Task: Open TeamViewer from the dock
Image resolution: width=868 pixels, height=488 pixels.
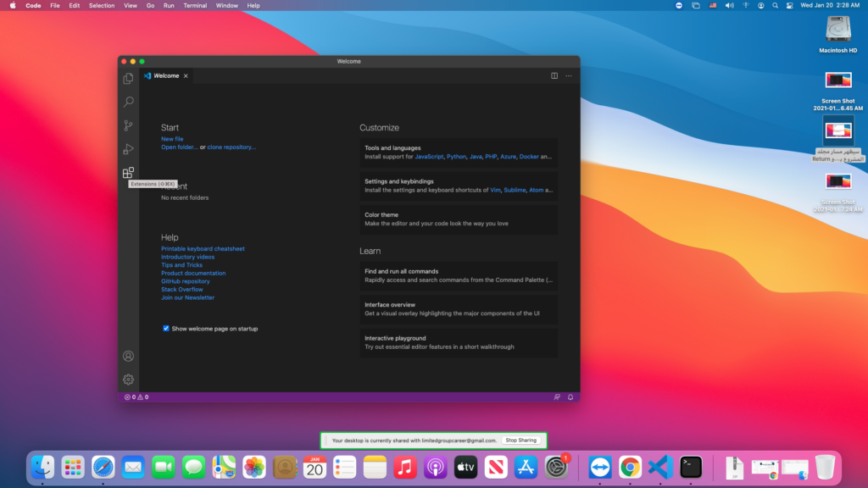Action: 599,468
